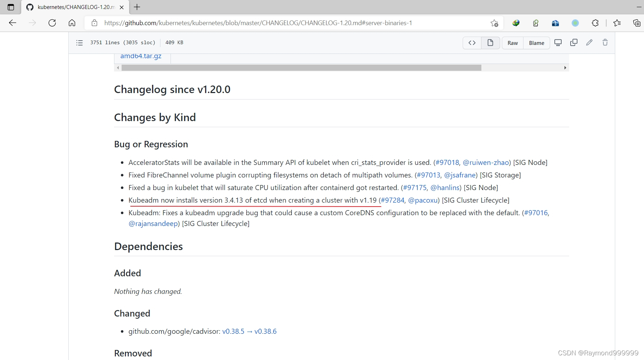Open the tab actions menu icon
This screenshot has height=360, width=644.
[x=11, y=7]
